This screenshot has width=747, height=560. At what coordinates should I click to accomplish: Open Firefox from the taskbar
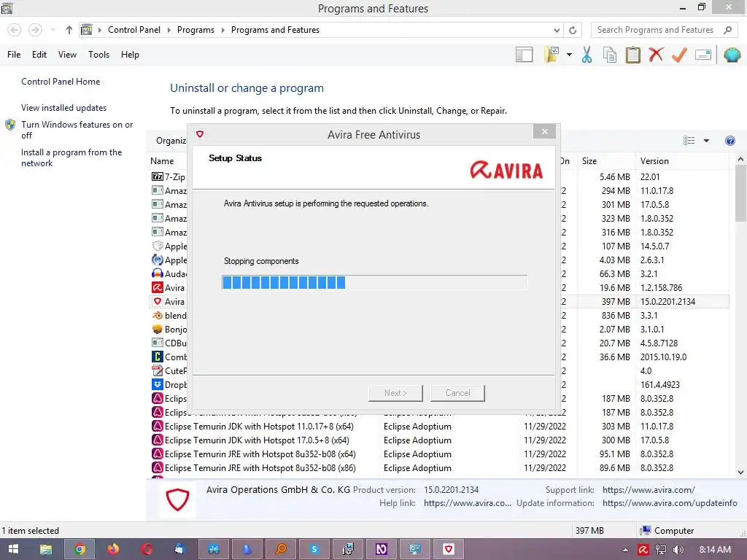point(113,549)
